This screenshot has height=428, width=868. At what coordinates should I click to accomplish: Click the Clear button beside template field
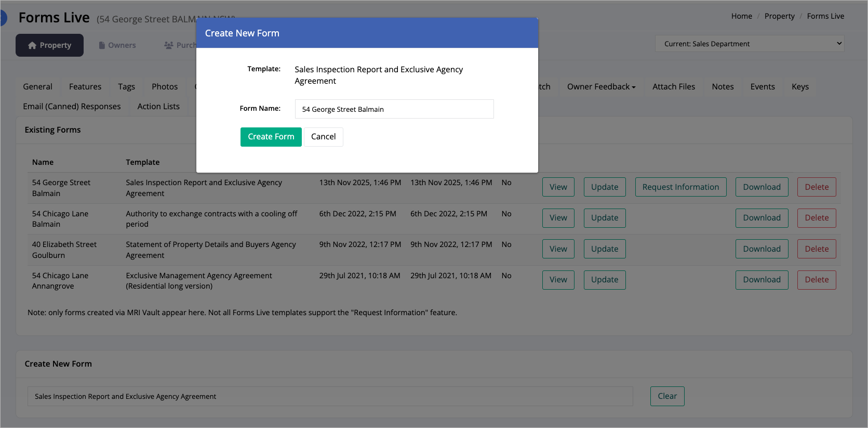667,396
